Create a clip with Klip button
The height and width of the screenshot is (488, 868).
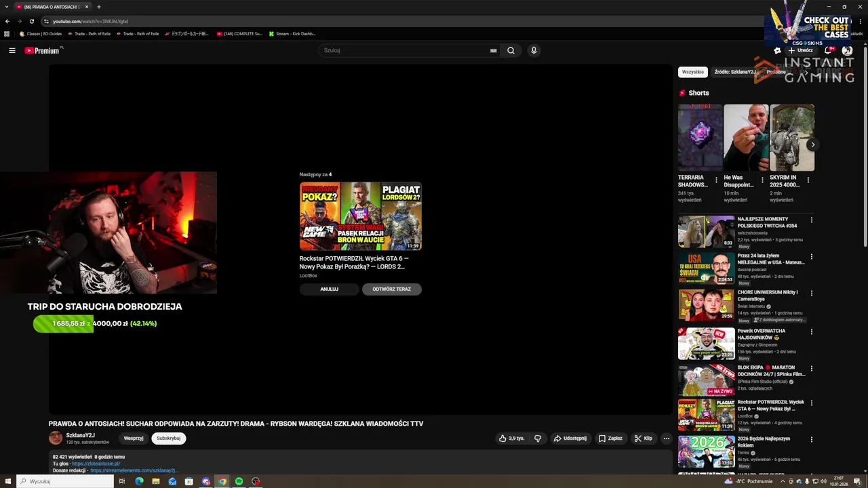coord(643,439)
